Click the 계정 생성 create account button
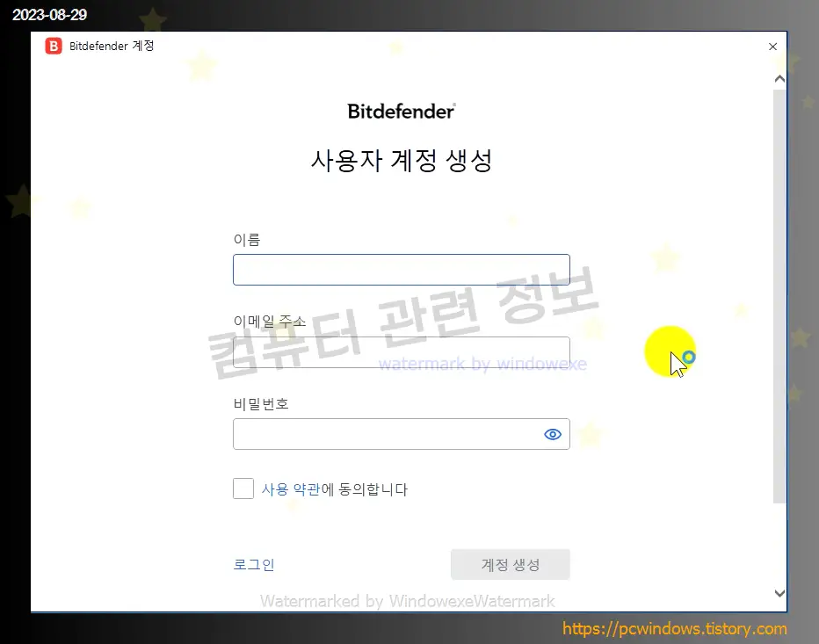Screen dimensions: 819x644 point(511,564)
